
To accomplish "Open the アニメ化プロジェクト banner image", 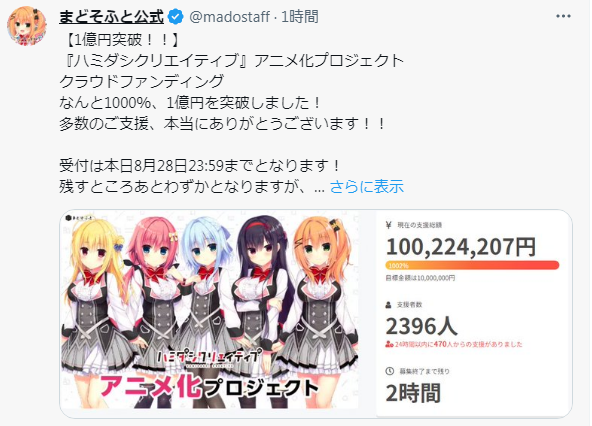I will (x=210, y=310).
